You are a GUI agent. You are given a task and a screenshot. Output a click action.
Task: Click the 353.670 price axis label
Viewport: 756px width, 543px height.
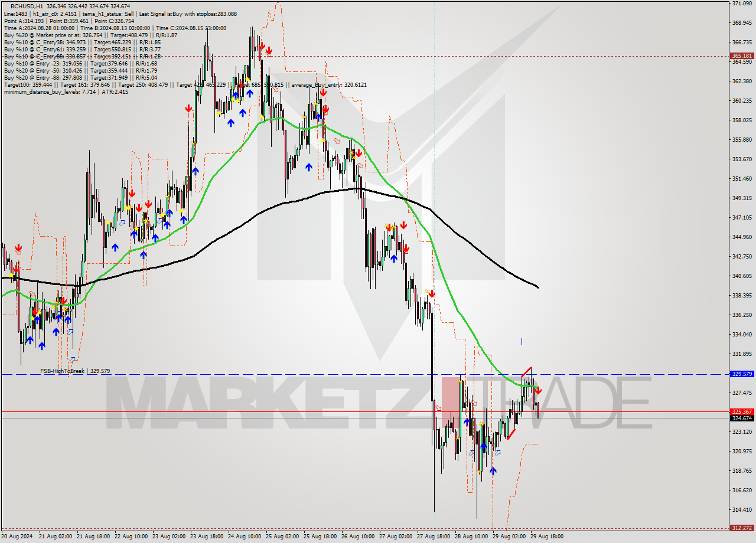click(x=741, y=159)
